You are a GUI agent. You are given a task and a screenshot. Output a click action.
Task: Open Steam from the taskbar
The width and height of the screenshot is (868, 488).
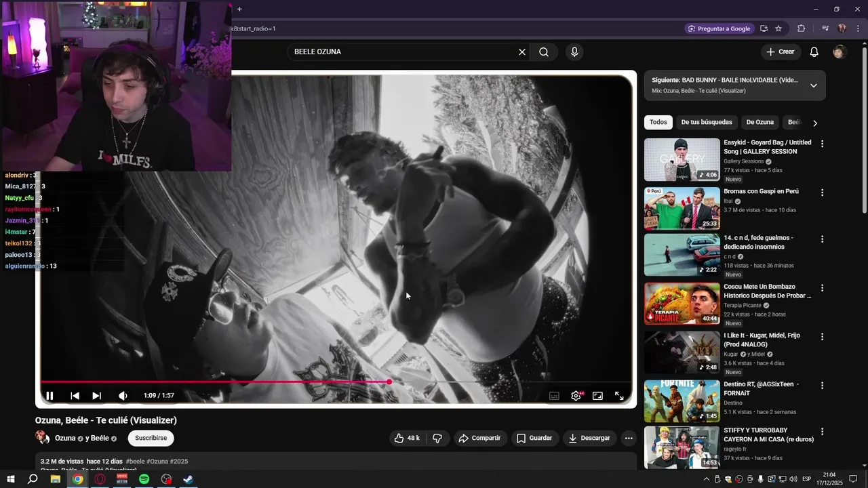(x=189, y=479)
